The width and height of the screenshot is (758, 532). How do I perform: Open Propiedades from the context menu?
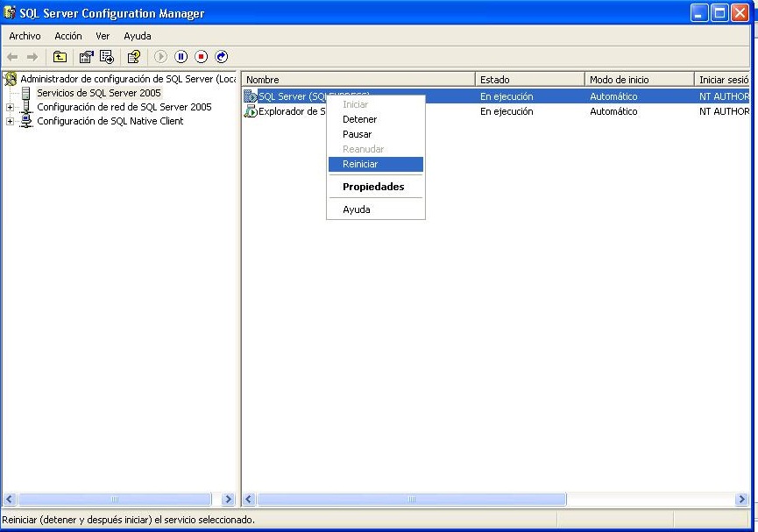[376, 187]
